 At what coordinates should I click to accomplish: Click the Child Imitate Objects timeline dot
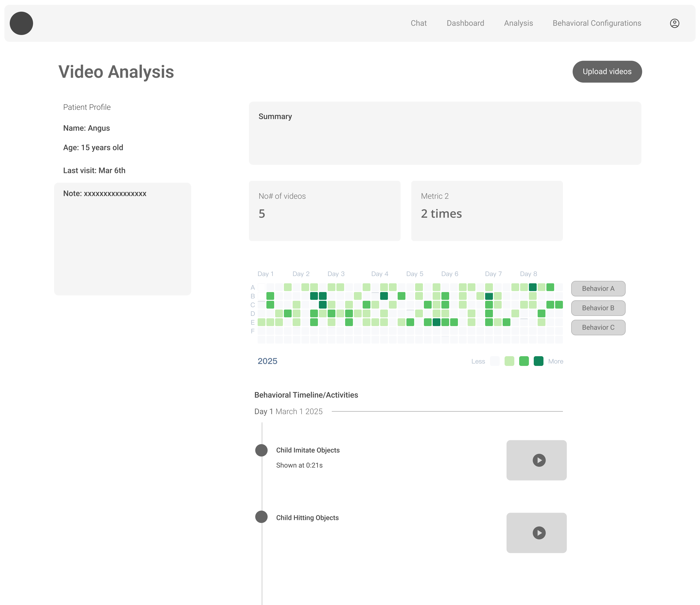click(261, 450)
